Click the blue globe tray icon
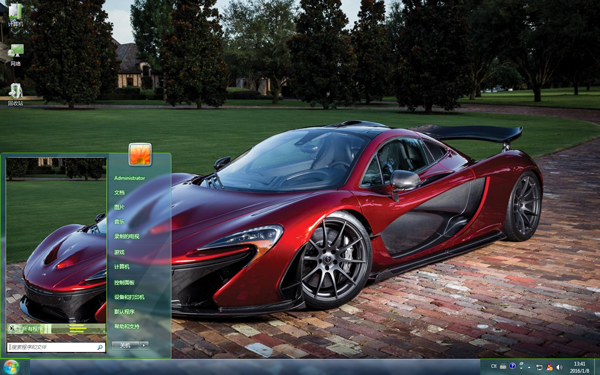The image size is (600, 375). click(x=512, y=366)
